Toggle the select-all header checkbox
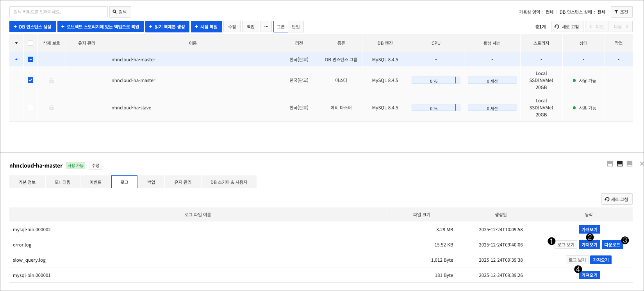 [x=30, y=43]
